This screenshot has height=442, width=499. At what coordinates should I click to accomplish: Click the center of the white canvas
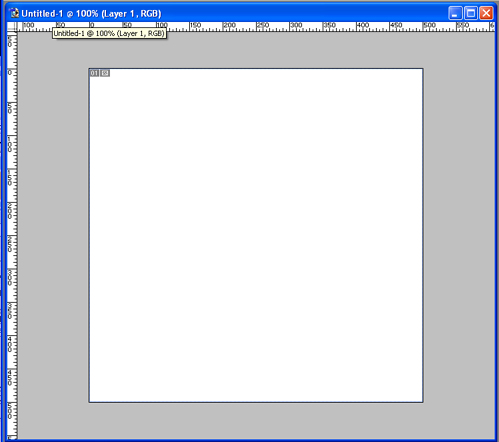(256, 235)
